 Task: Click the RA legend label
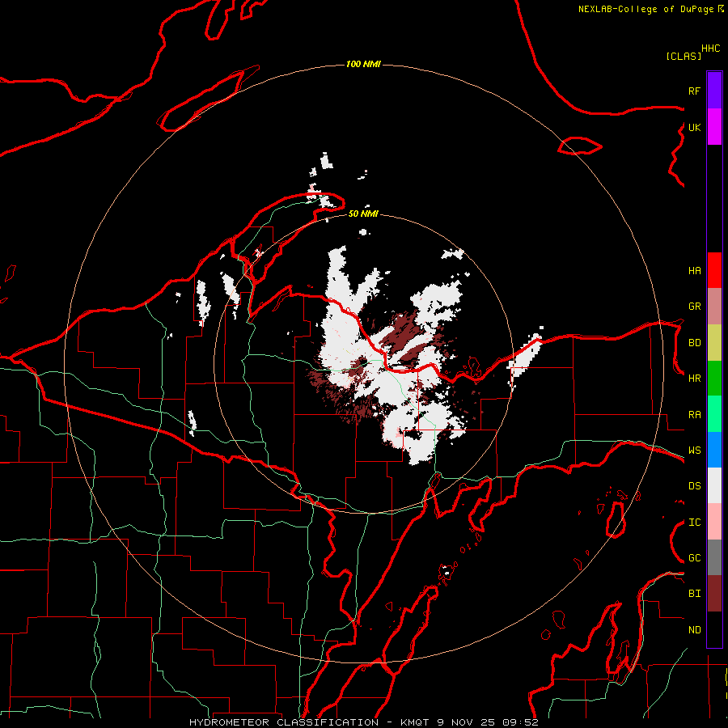tap(694, 415)
